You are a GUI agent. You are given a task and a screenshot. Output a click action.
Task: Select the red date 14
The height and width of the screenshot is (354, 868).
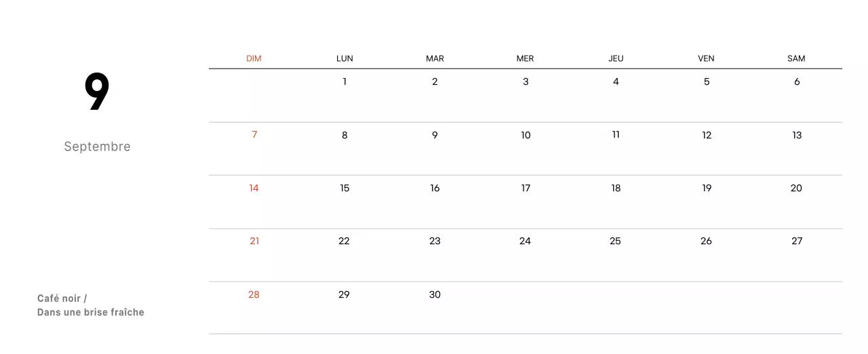coord(254,189)
